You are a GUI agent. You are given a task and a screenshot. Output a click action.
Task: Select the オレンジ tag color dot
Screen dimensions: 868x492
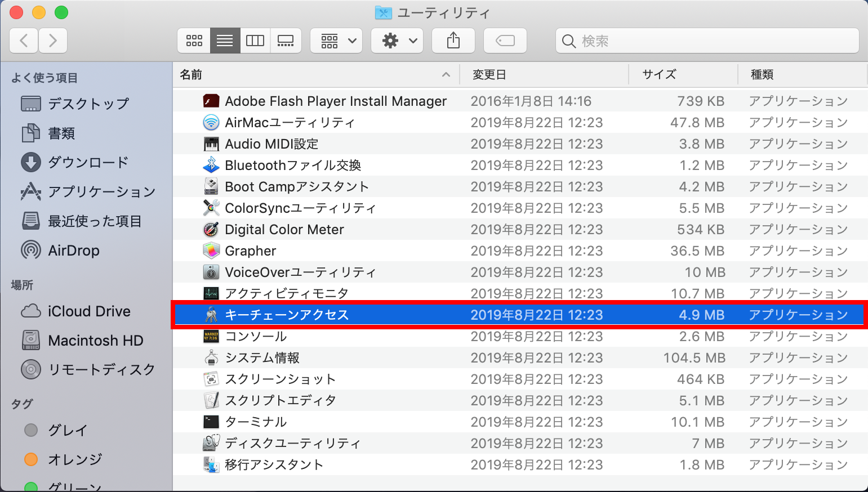(31, 459)
